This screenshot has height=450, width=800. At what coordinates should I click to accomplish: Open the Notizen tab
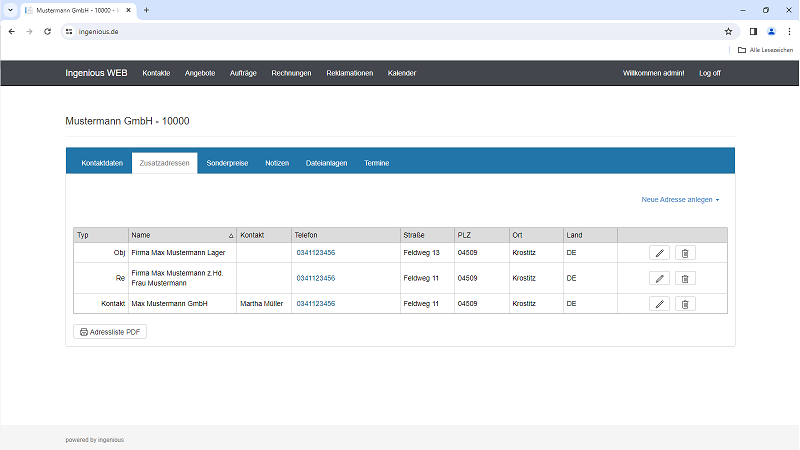[x=277, y=163]
